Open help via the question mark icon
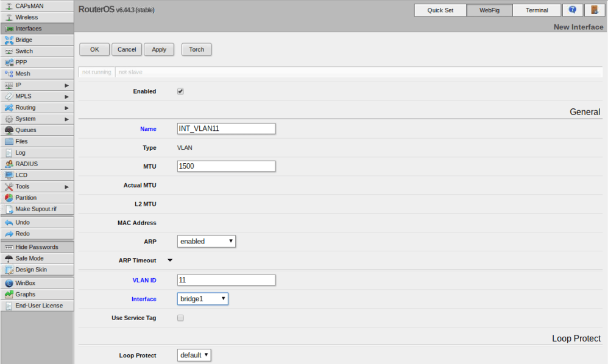The image size is (608, 364). tap(572, 10)
